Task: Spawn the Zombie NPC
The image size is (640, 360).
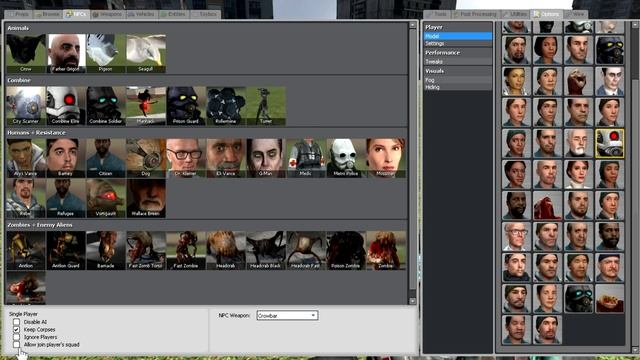Action: point(386,250)
